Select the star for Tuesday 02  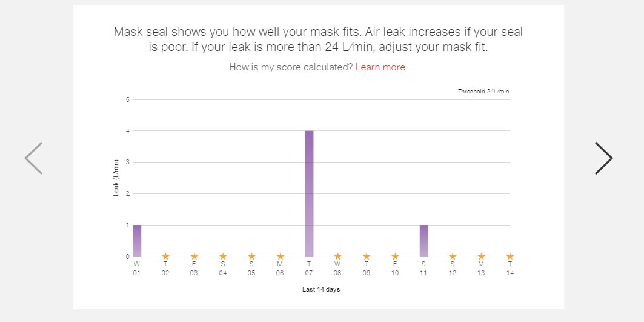pos(165,257)
